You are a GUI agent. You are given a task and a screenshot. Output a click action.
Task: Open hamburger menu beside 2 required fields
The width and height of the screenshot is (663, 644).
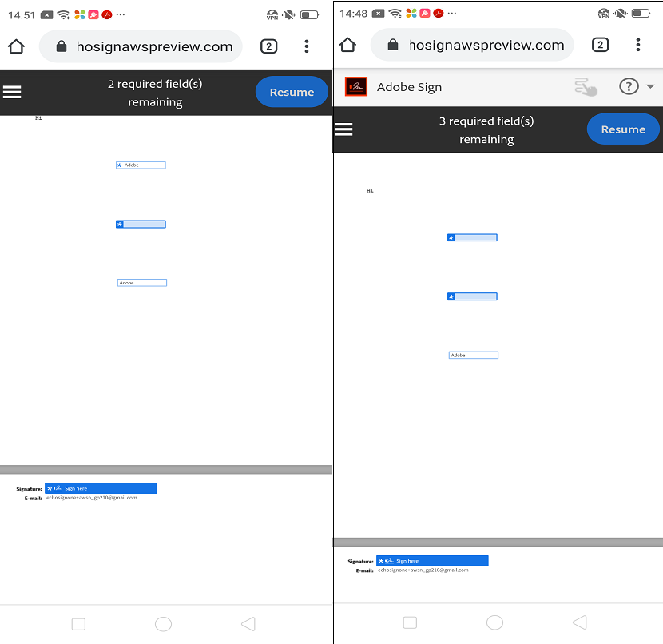pos(12,92)
